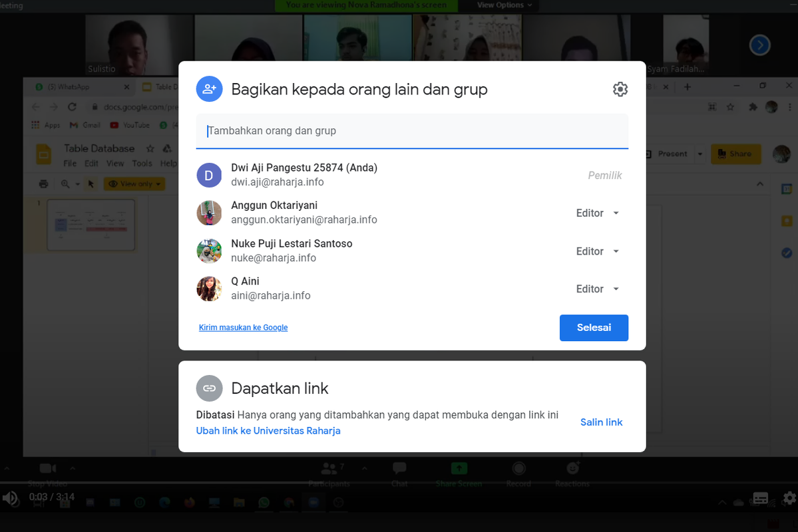The image size is (798, 532).
Task: Open the File menu in Slides
Action: [x=70, y=164]
